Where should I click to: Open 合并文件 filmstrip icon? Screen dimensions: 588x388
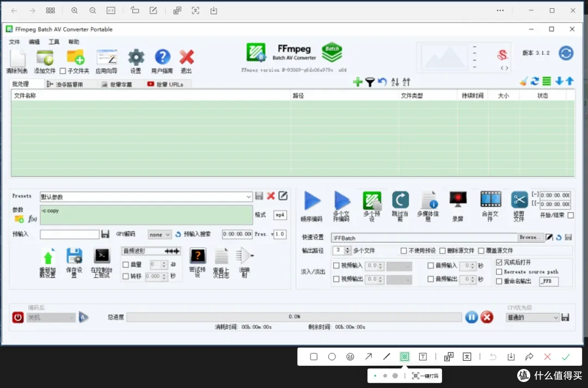pyautogui.click(x=491, y=199)
